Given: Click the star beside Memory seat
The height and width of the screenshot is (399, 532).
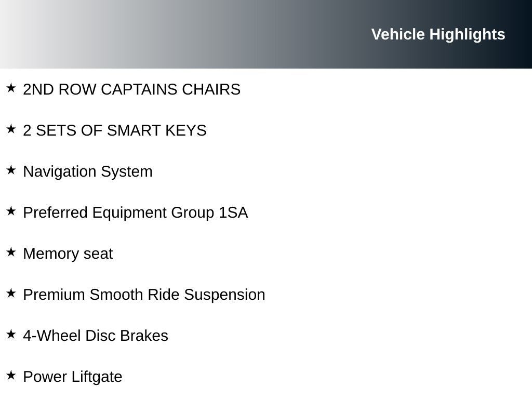Looking at the screenshot, I should click(11, 252).
